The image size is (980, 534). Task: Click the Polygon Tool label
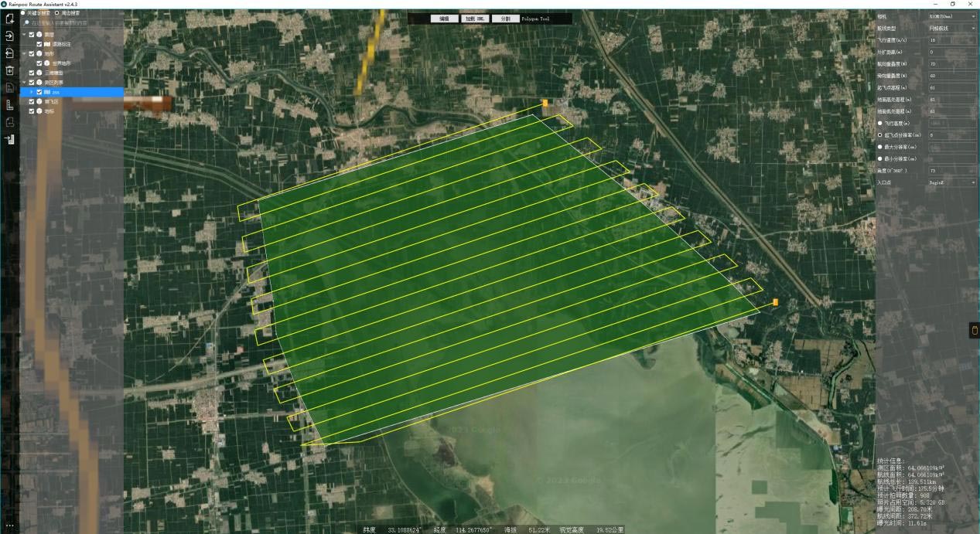pos(535,18)
